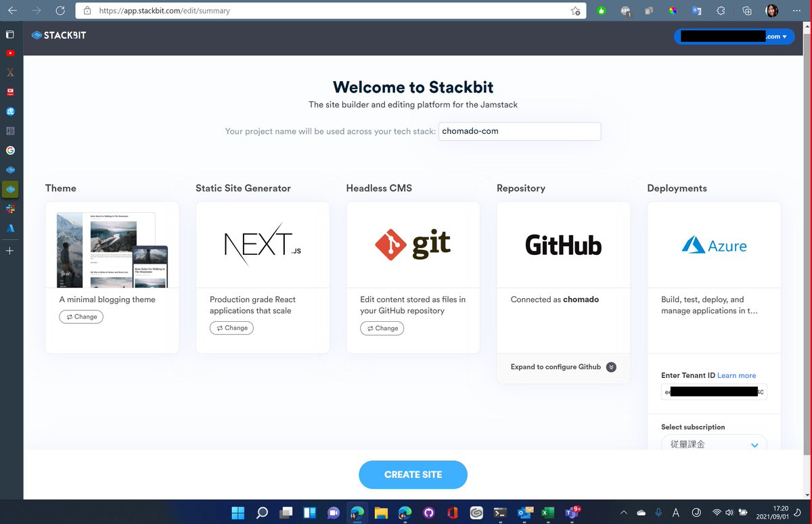Add a new vertical tab with plus icon

tap(10, 251)
